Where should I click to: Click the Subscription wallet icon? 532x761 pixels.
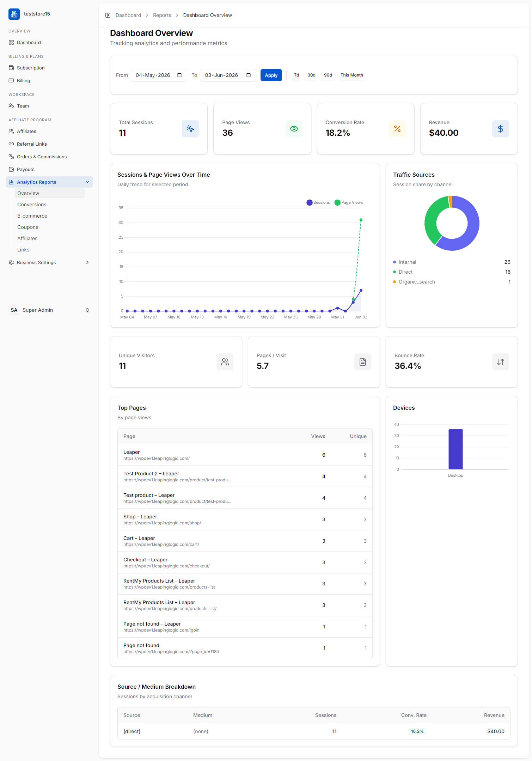tap(11, 68)
